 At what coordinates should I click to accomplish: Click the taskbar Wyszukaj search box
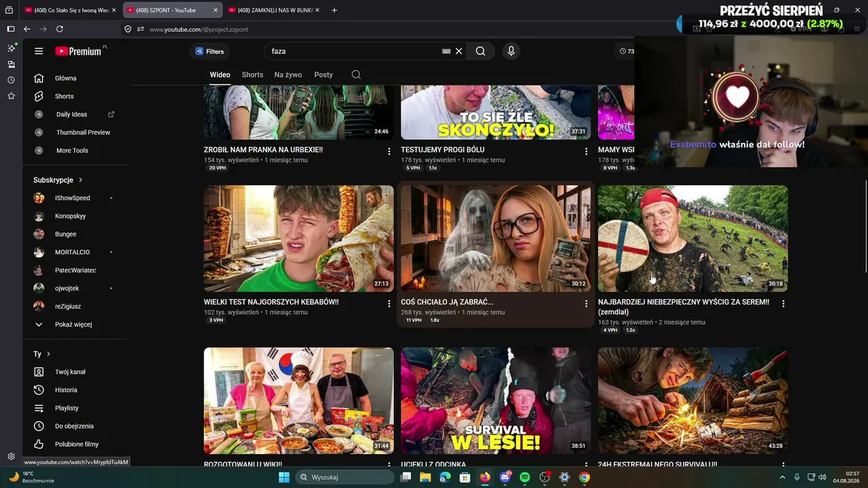click(345, 477)
